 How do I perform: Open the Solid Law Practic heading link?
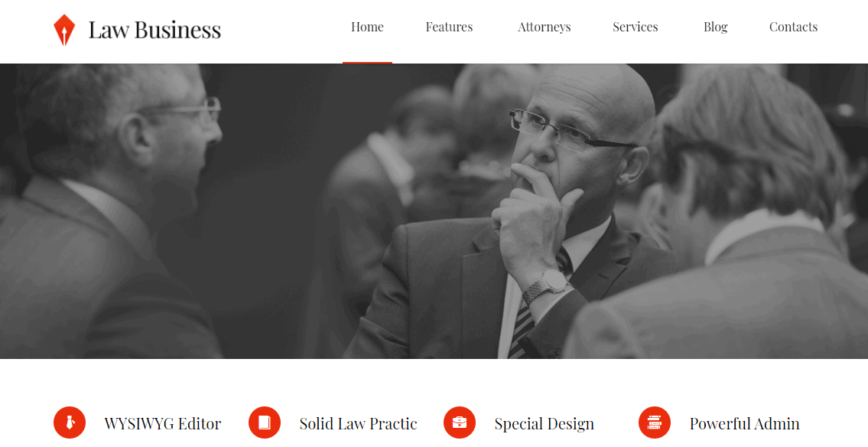click(x=358, y=424)
